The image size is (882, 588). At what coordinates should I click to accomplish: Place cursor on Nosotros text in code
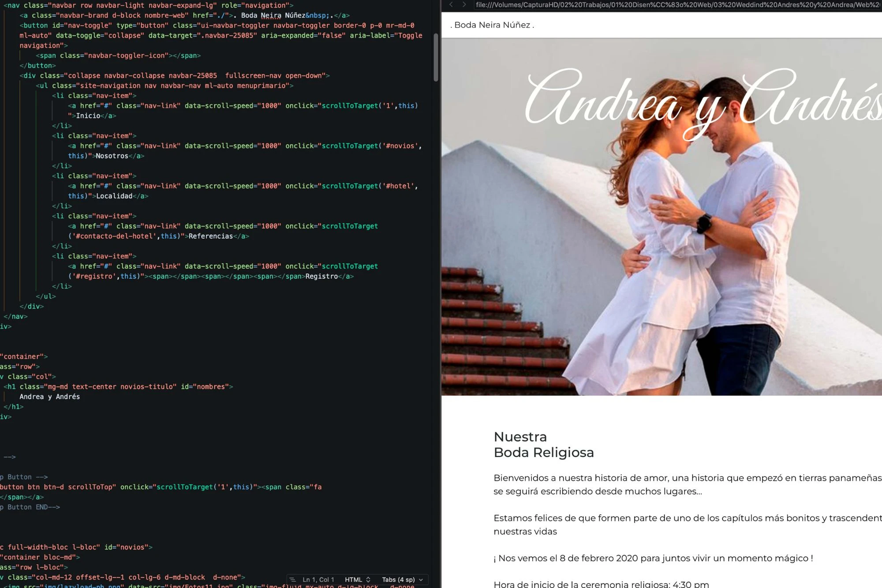112,156
